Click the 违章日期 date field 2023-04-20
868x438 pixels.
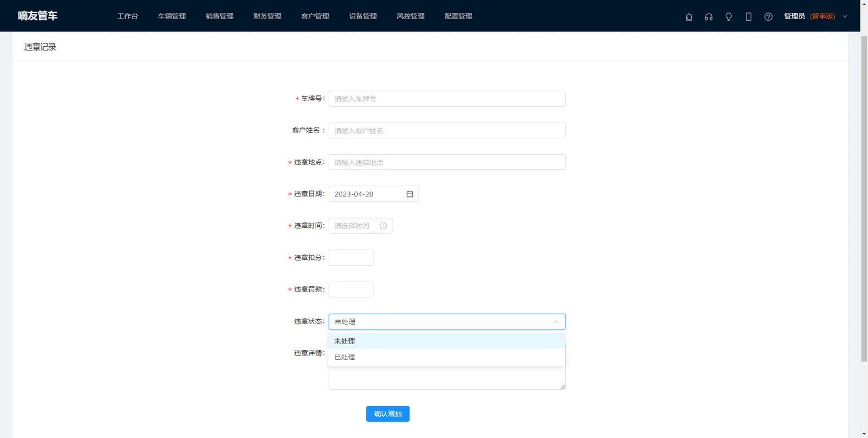click(x=374, y=194)
